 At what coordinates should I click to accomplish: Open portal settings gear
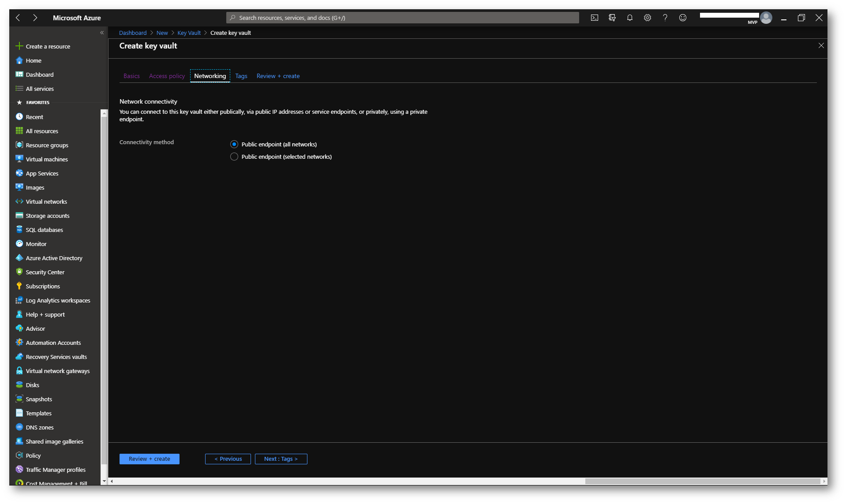[x=647, y=18]
